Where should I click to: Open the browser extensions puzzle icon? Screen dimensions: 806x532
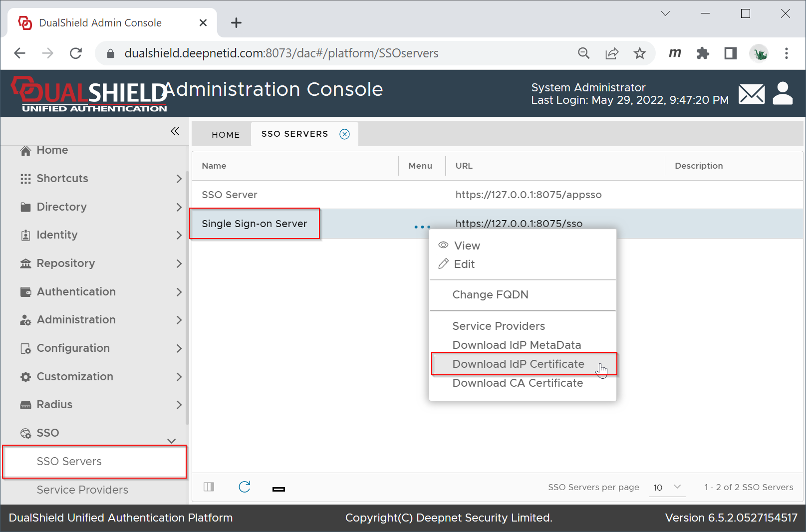pos(703,53)
